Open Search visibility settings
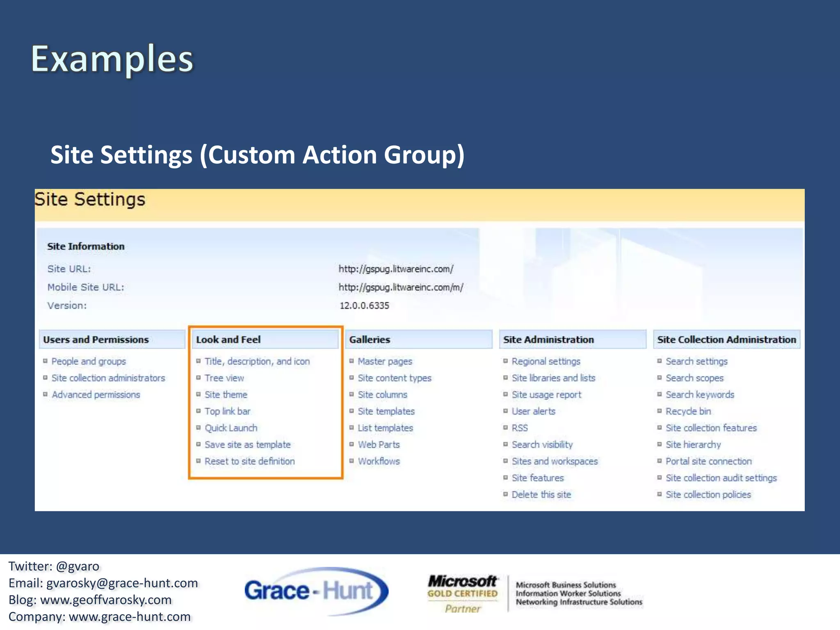The width and height of the screenshot is (840, 630). [x=542, y=445]
